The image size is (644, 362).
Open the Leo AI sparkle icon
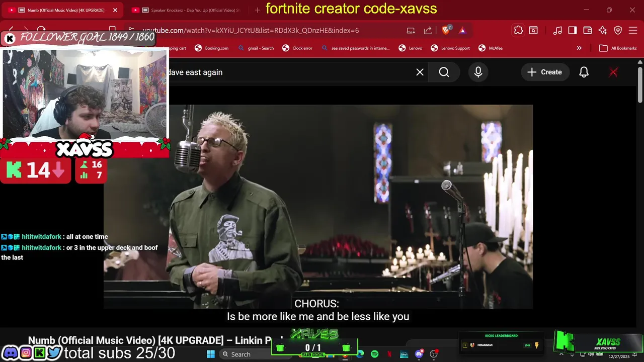pos(603,30)
